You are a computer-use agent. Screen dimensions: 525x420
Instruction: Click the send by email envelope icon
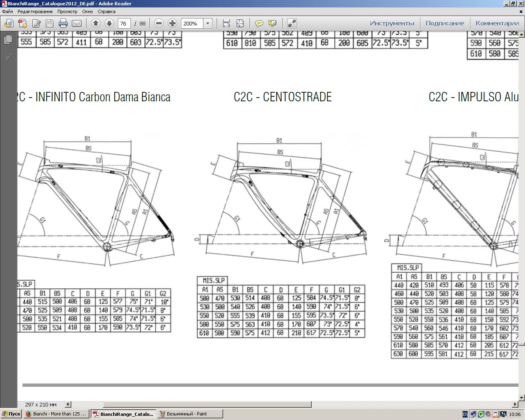77,23
